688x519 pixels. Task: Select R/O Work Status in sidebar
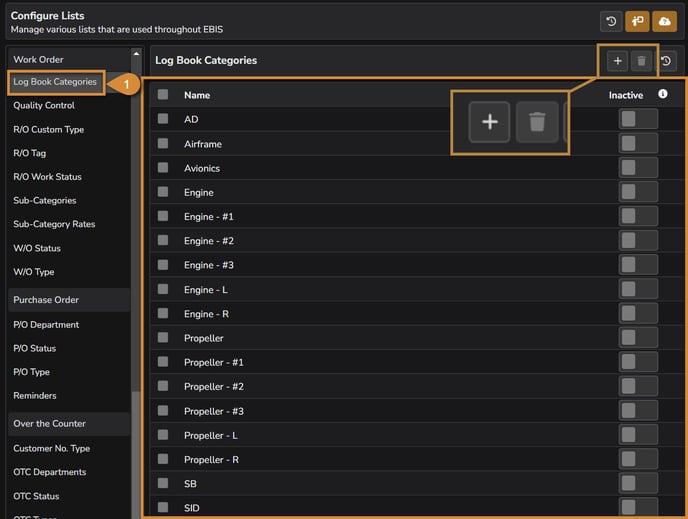[x=47, y=177]
